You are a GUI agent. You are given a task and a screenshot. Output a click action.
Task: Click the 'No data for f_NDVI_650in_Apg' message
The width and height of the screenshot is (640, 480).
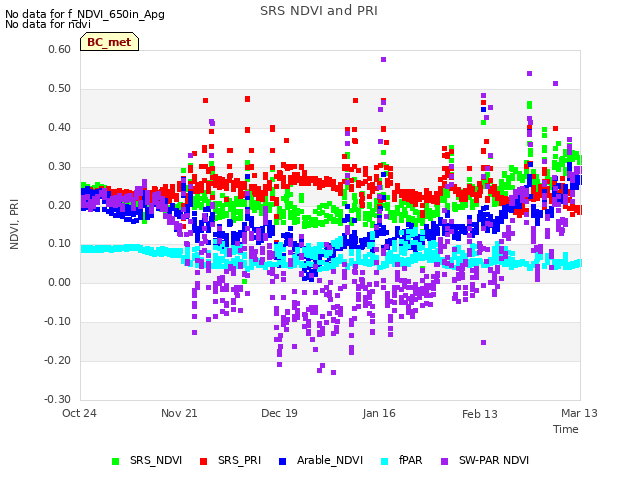click(x=85, y=14)
